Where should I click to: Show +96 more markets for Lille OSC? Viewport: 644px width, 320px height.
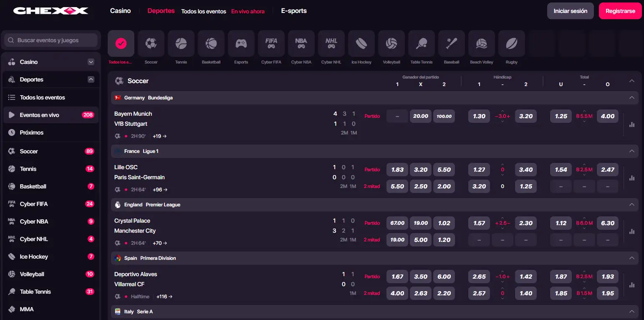coord(160,190)
